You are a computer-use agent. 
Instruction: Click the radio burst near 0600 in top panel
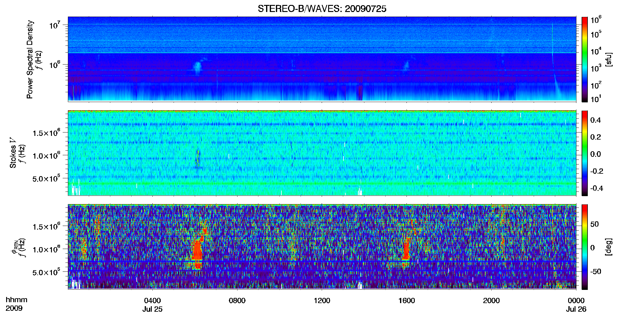click(197, 68)
